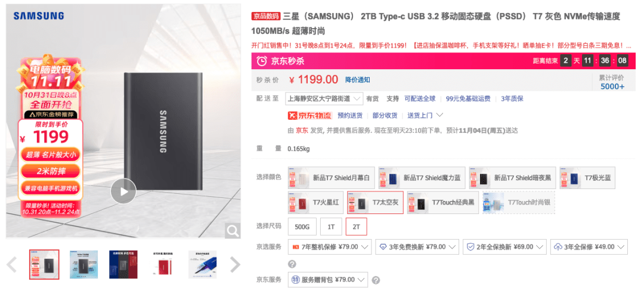644x288 pixels.
Task: Expand the 7年整机保修 service dropdown
Action: tap(330, 247)
